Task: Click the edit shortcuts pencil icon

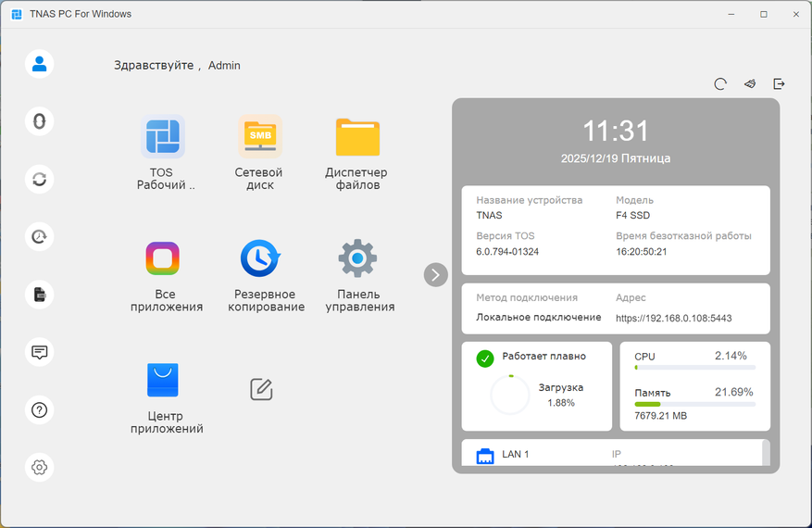Action: (261, 389)
